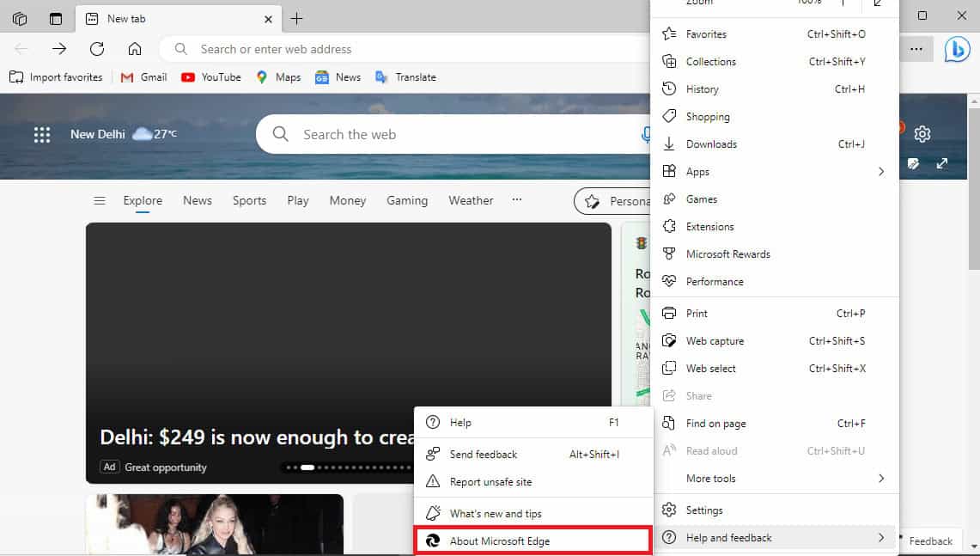Click the address bar input
980x556 pixels.
406,49
